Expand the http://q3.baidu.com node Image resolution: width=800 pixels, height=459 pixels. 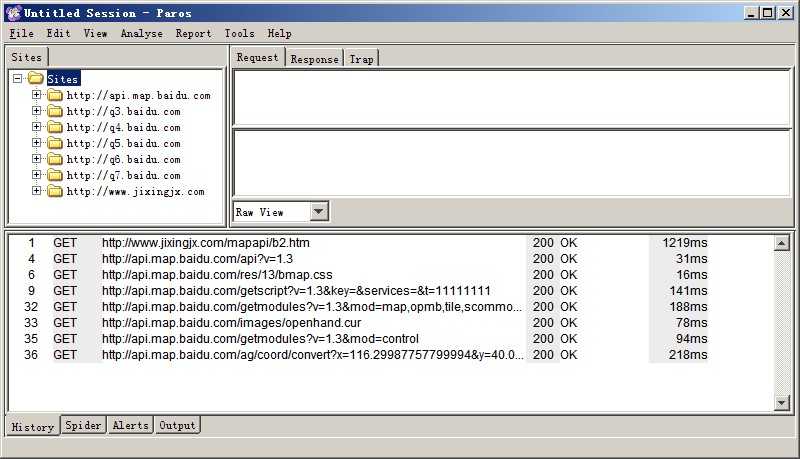(x=36, y=111)
